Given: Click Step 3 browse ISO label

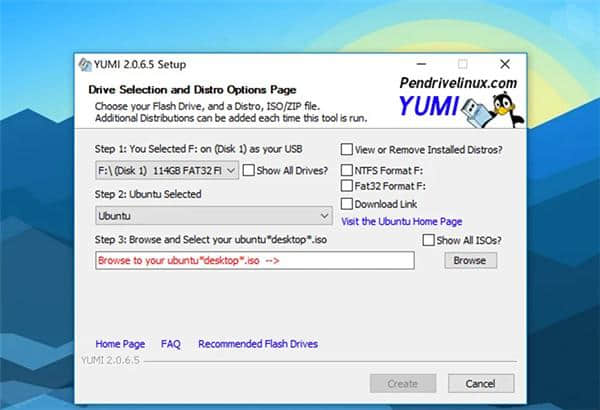Looking at the screenshot, I should (211, 240).
